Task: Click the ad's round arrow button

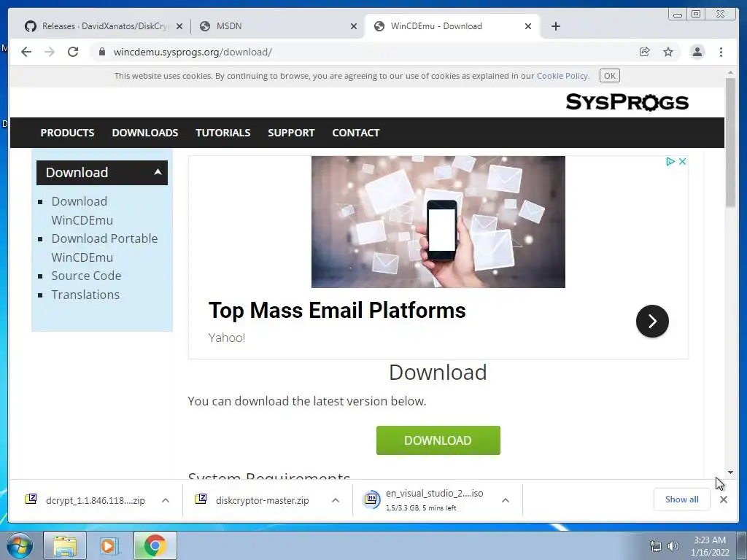Action: (x=652, y=322)
